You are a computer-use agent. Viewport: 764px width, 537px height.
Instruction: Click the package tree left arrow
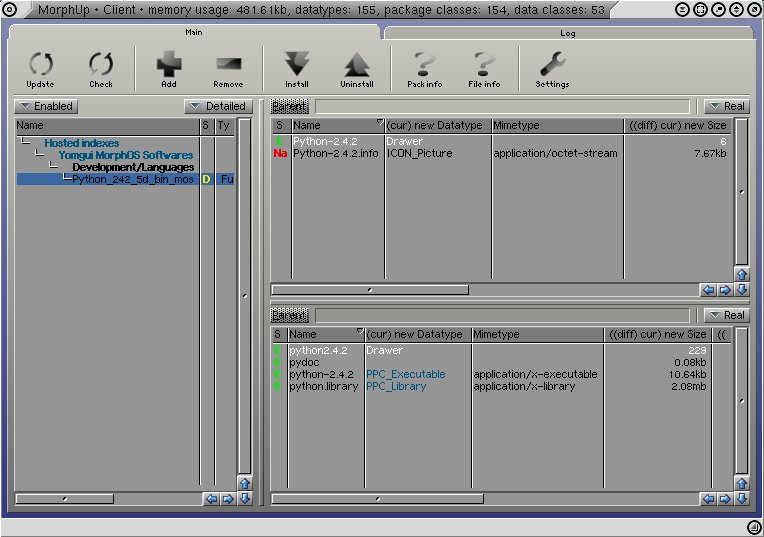[211, 499]
